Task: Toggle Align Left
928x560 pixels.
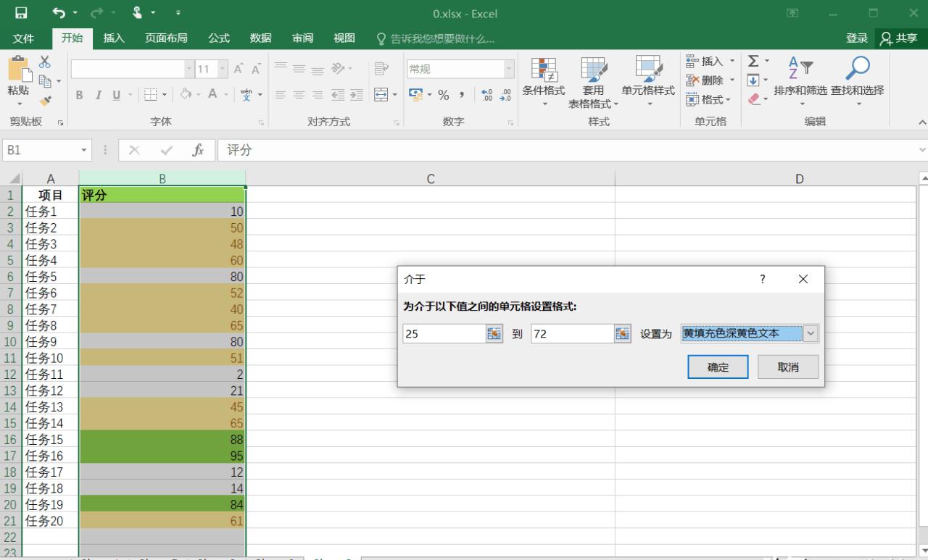Action: coord(281,94)
